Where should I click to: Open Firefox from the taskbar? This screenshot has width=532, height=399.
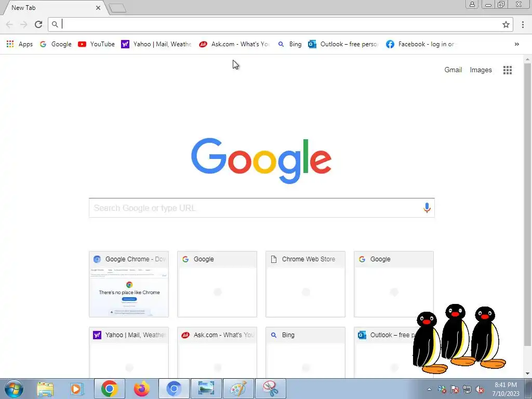141,389
